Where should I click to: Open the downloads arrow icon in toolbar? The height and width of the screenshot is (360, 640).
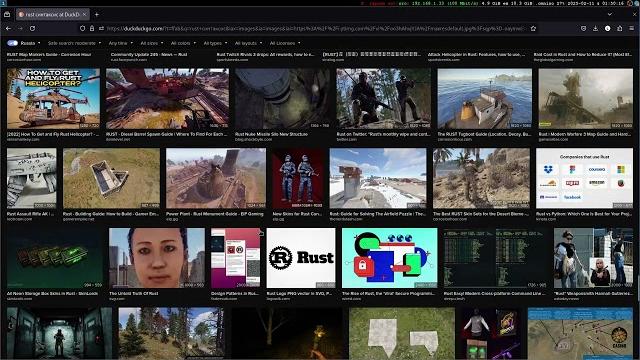[595, 29]
